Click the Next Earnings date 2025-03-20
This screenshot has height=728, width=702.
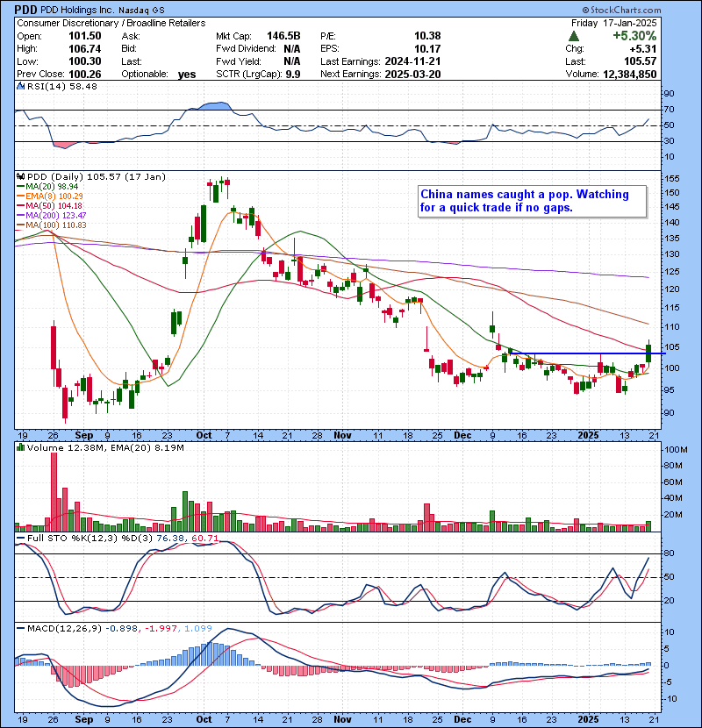click(x=412, y=75)
